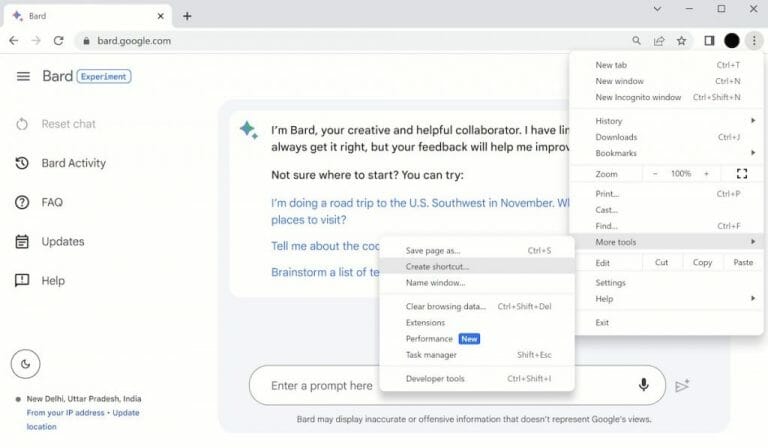Open Downloads from Chrome menu
Image resolution: width=768 pixels, height=448 pixels.
(668, 137)
